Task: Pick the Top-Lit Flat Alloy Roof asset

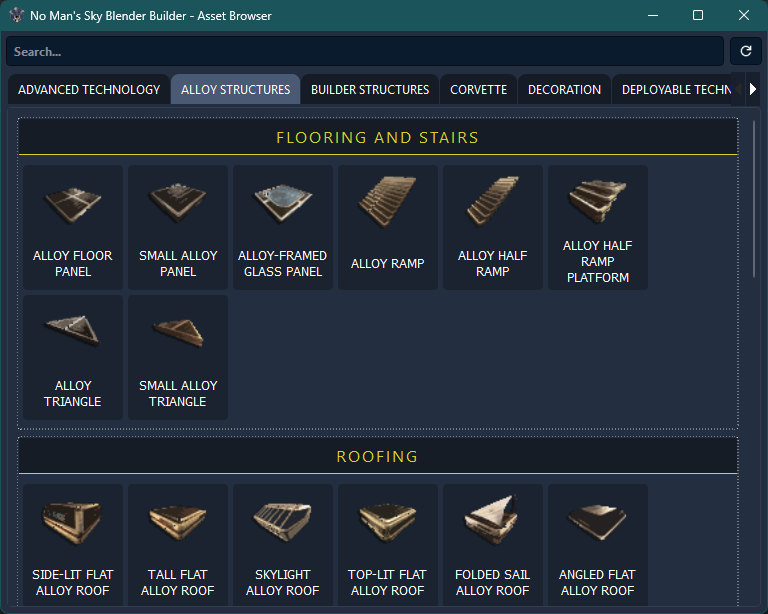Action: click(387, 545)
